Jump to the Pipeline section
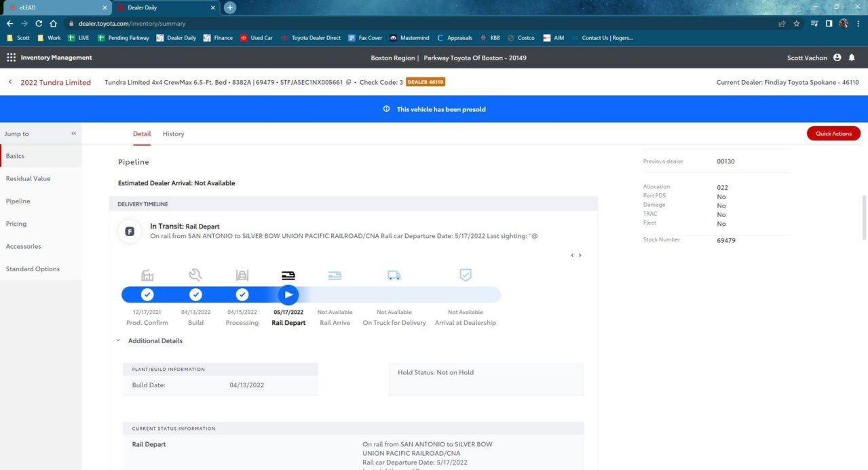This screenshot has width=868, height=470. [41, 201]
